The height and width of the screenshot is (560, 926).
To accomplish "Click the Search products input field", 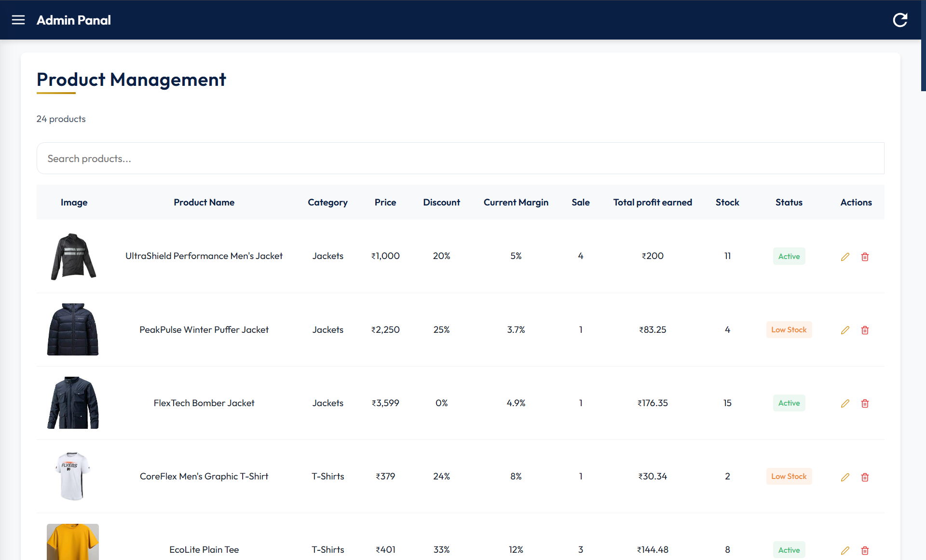I will click(x=460, y=158).
